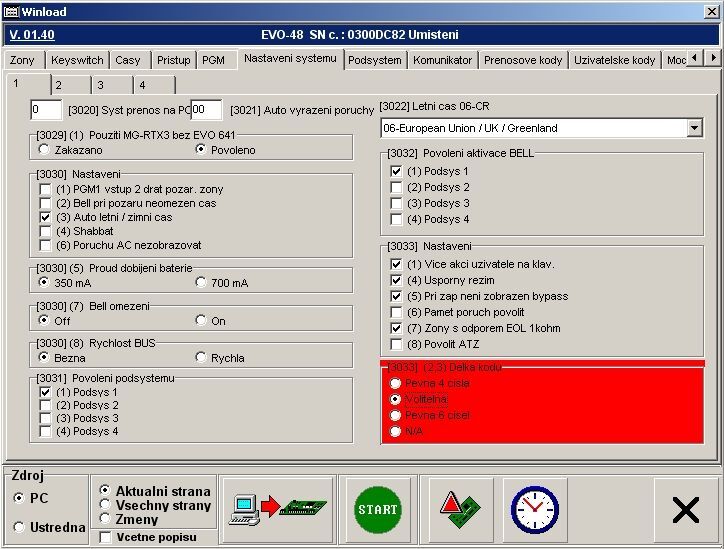Open the Uzivatelske kody tab
Image resolution: width=724 pixels, height=549 pixels.
[614, 60]
